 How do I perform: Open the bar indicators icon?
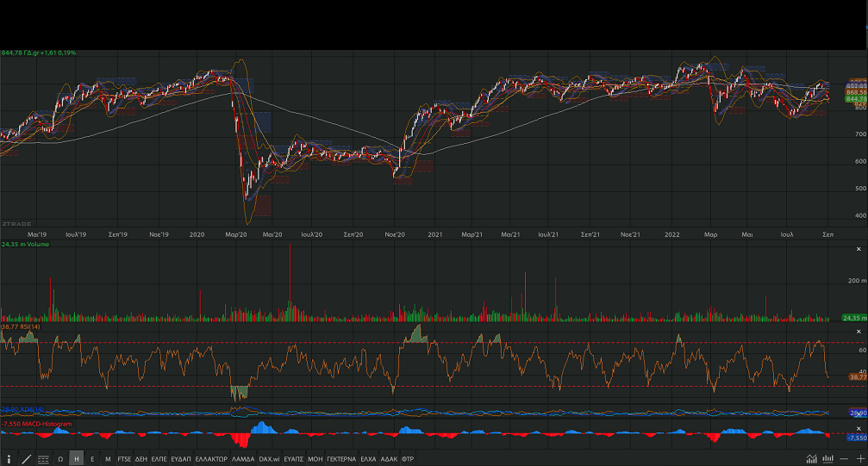828,459
